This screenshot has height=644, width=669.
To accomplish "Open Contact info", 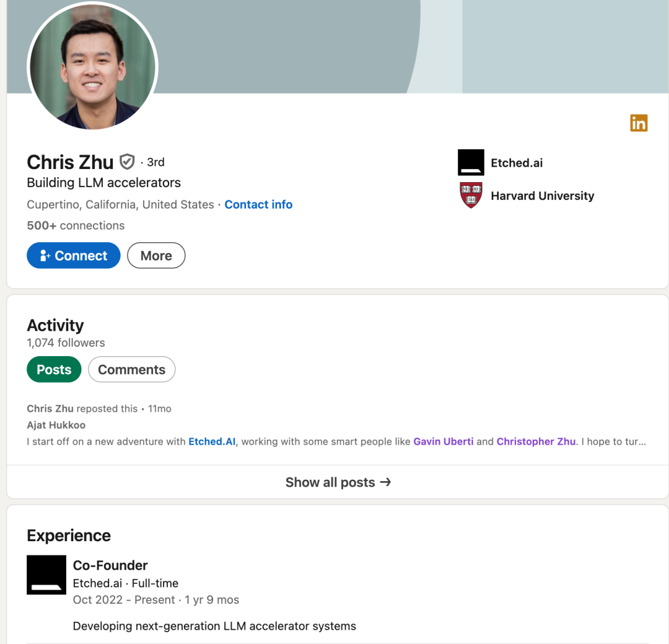I will pyautogui.click(x=258, y=205).
